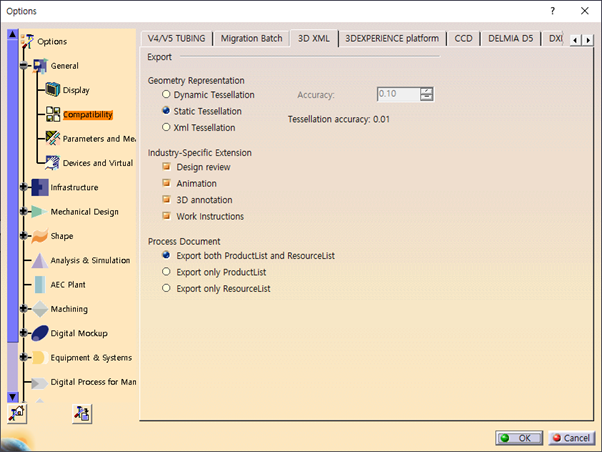Open the 3DEXPERIENCE platform tab
This screenshot has height=452, width=602.
(392, 38)
